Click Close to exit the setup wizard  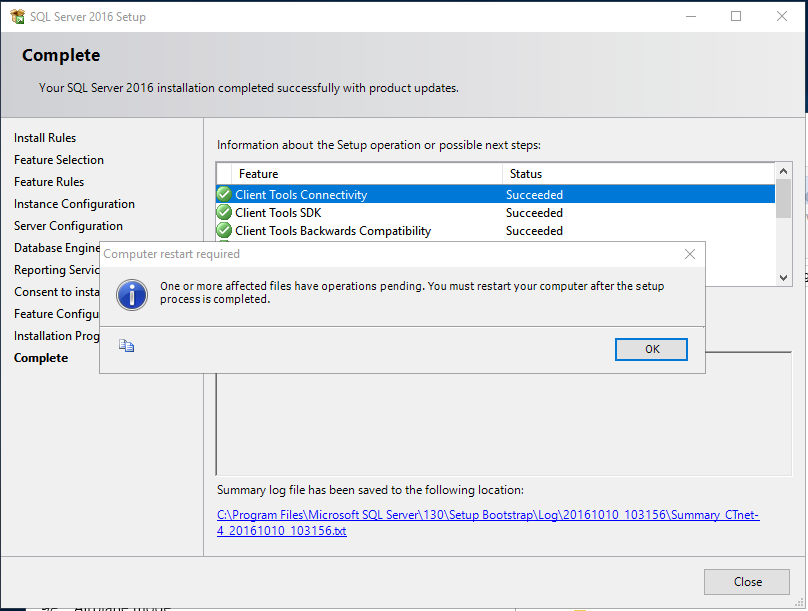click(x=747, y=581)
